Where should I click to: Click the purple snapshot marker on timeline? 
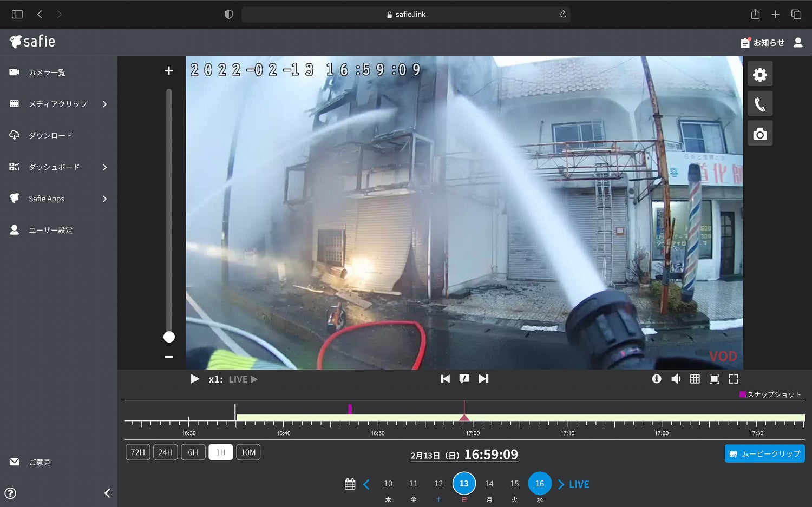[350, 409]
